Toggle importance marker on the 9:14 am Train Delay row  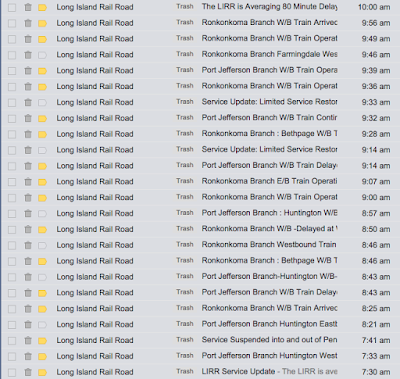42,166
